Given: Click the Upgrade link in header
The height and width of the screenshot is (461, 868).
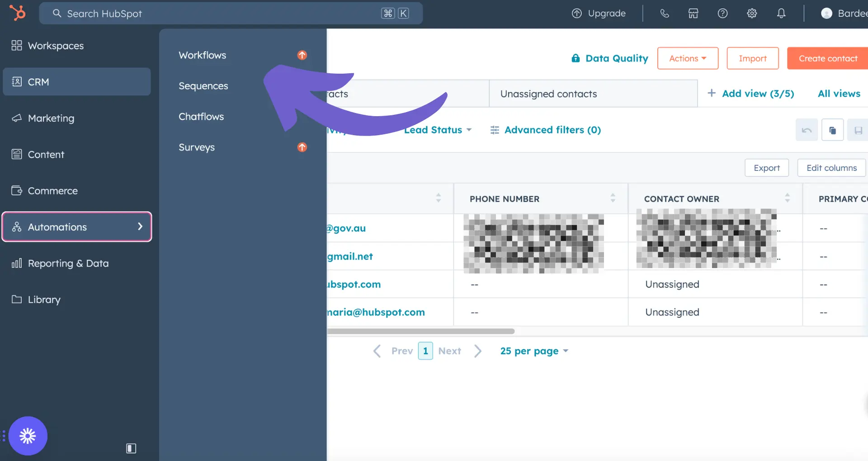Looking at the screenshot, I should click(x=607, y=14).
